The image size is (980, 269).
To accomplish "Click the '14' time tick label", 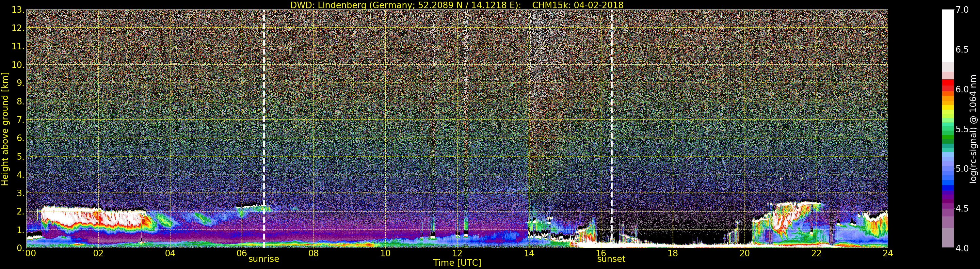I will tap(529, 253).
